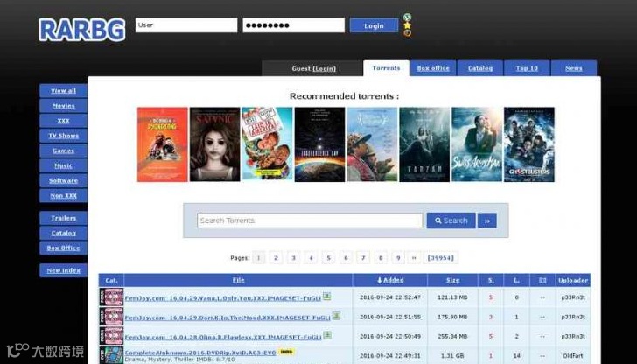
Task: Open the Box office tab
Action: tap(433, 68)
